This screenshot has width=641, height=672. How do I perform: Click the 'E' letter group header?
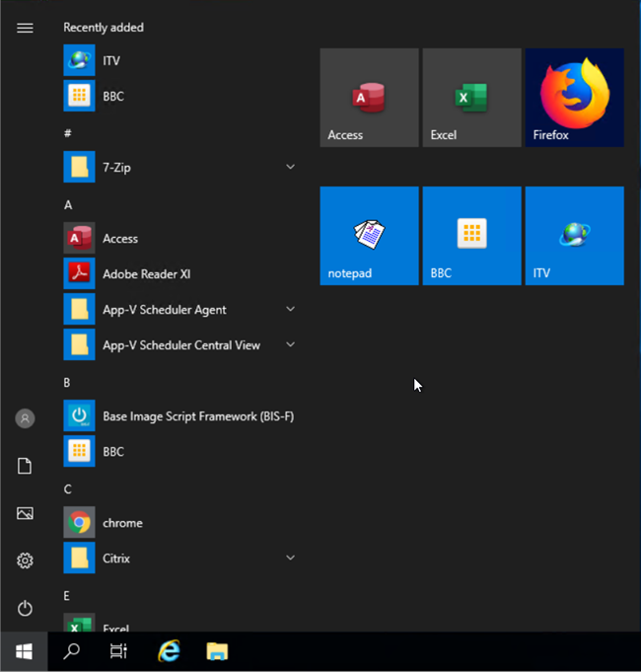tap(67, 596)
